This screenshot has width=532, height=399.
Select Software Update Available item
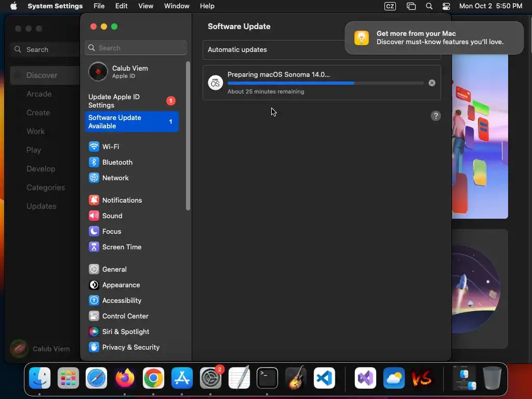point(131,122)
